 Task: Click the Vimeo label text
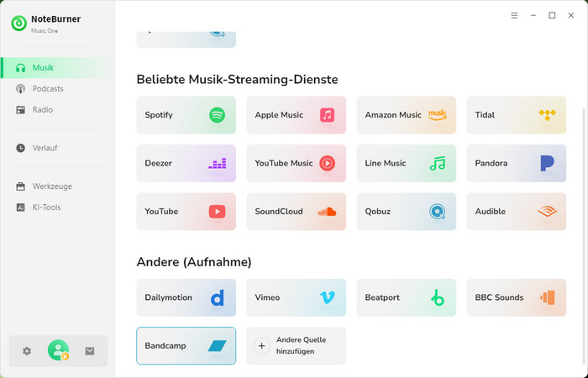click(267, 297)
